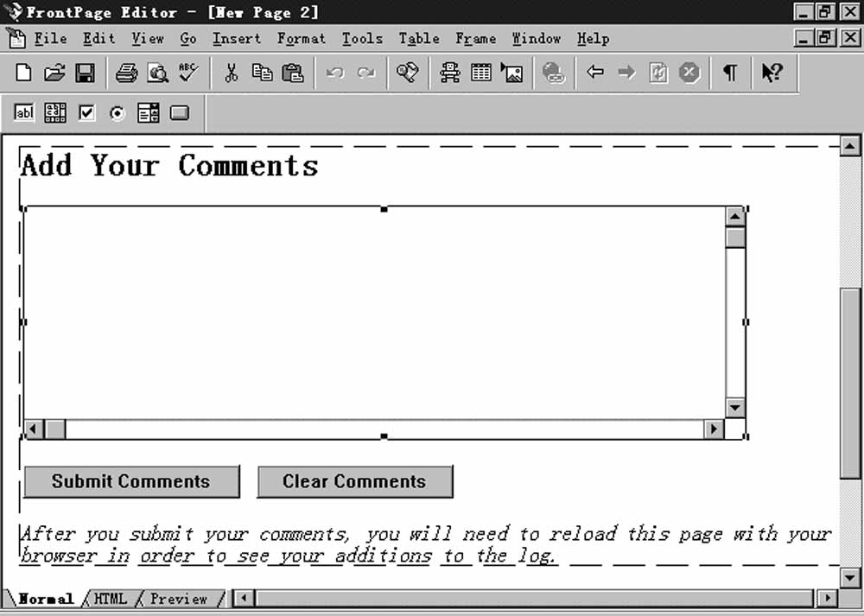Go back with the left arrow icon

pos(595,73)
